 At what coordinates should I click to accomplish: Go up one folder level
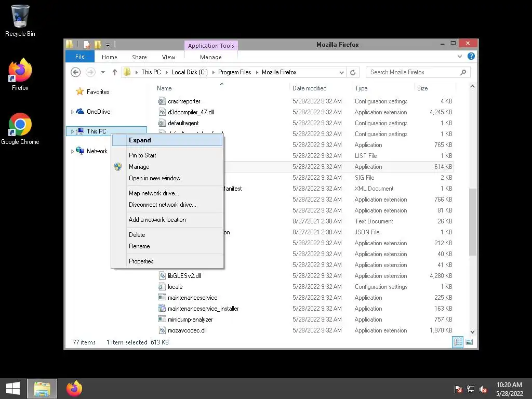pos(115,72)
